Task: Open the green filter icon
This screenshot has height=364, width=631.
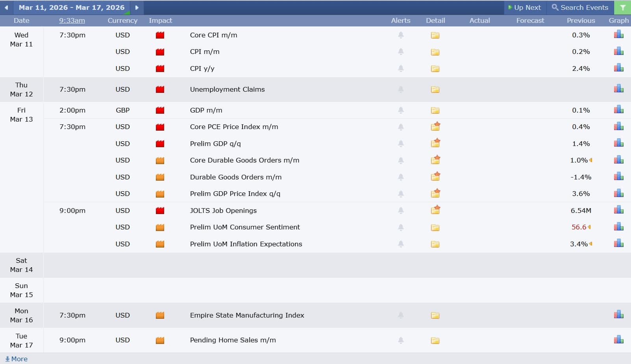Action: (622, 7)
